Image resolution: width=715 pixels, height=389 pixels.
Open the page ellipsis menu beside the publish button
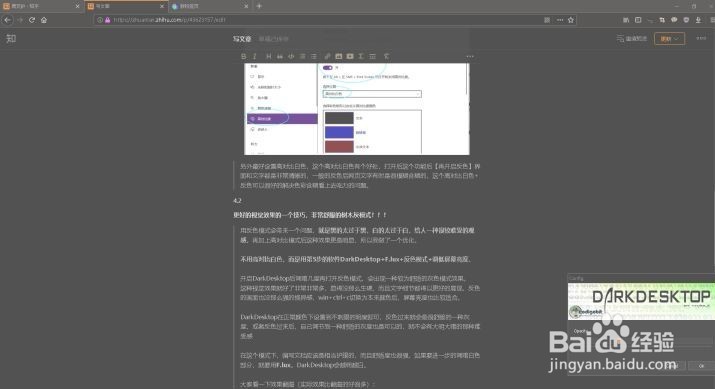[701, 38]
